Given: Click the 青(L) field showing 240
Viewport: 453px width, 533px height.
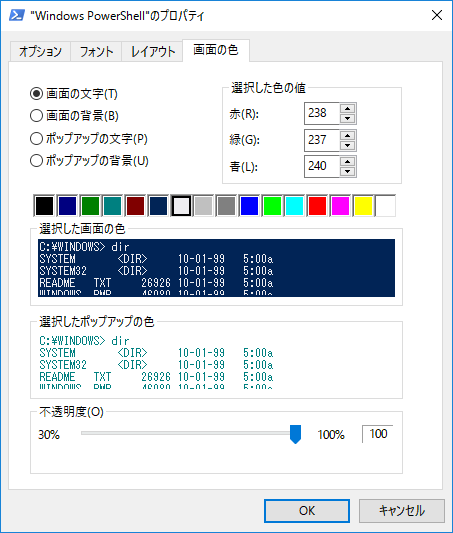Looking at the screenshot, I should pos(322,166).
